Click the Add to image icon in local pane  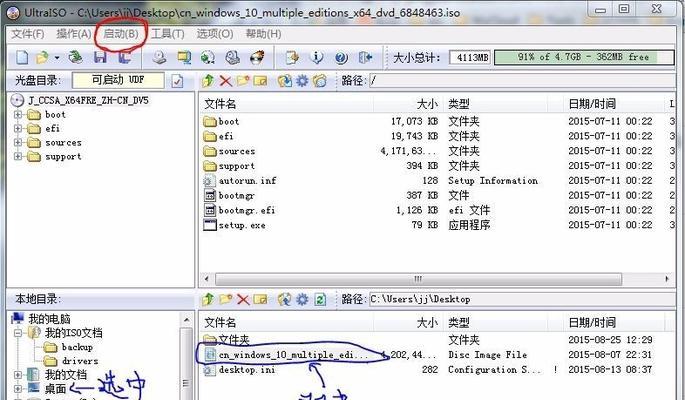point(285,299)
